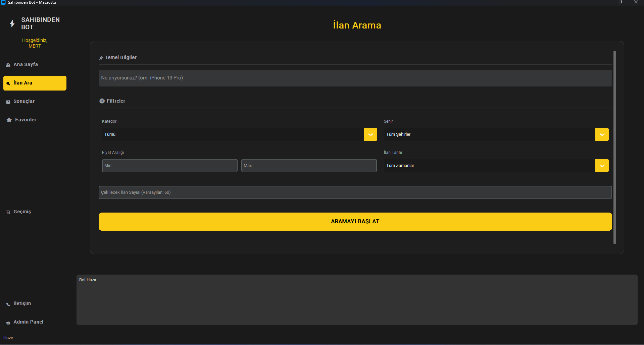Click the Şehir field label
The height and width of the screenshot is (345, 644).
click(x=388, y=121)
